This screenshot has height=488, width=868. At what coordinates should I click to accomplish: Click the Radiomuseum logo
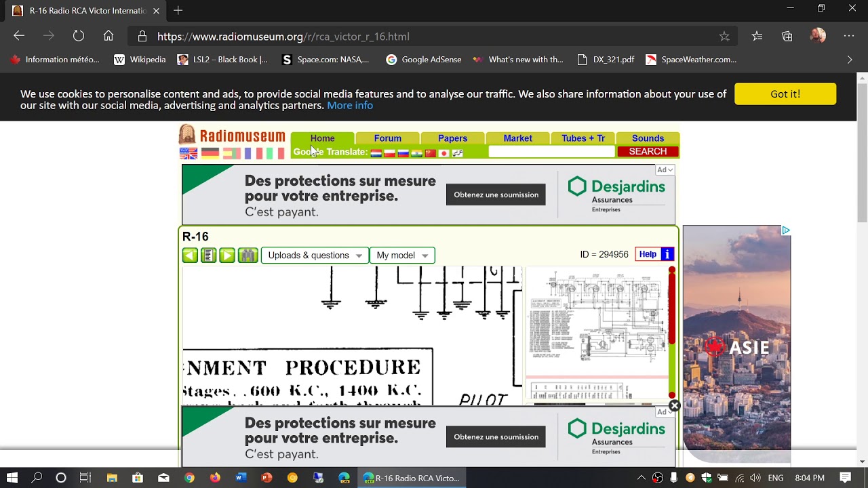point(233,136)
